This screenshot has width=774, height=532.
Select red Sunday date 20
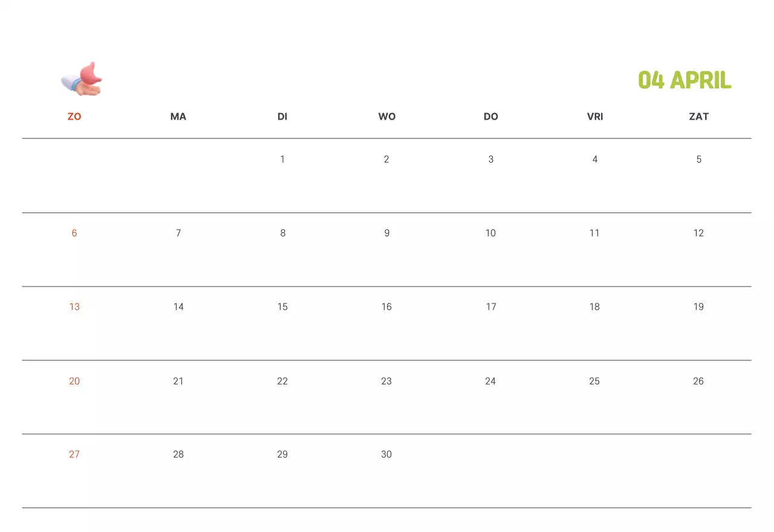pos(74,381)
